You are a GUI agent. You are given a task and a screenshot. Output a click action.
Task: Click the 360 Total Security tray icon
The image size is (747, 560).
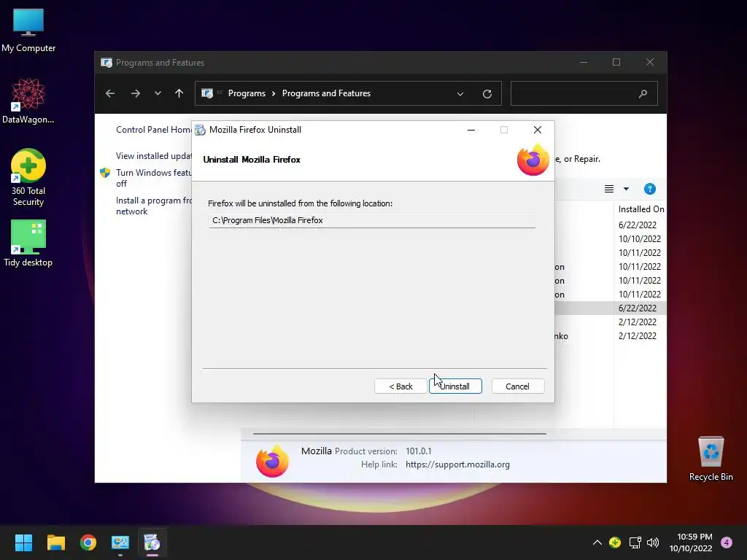click(615, 542)
